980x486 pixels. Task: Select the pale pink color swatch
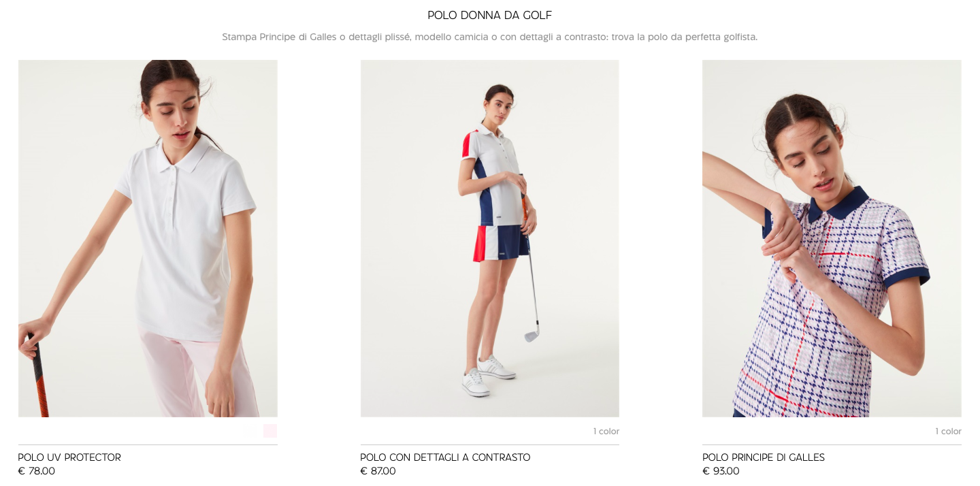[270, 431]
